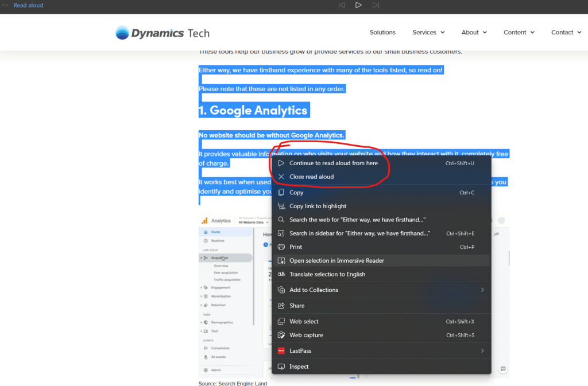Open the Dynamics Tech logo homepage
Screen dimensions: 588x386
pyautogui.click(x=163, y=33)
